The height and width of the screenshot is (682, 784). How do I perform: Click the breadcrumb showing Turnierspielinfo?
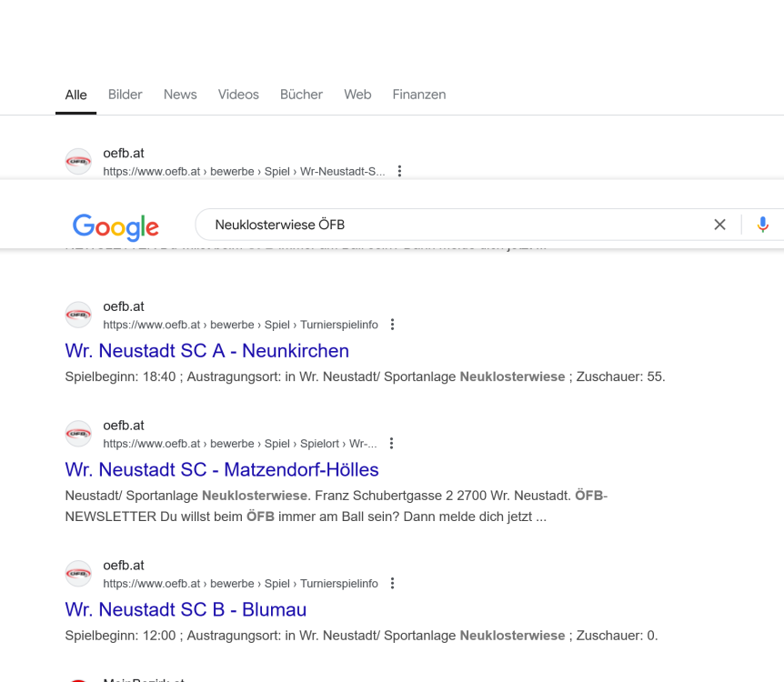pyautogui.click(x=338, y=324)
